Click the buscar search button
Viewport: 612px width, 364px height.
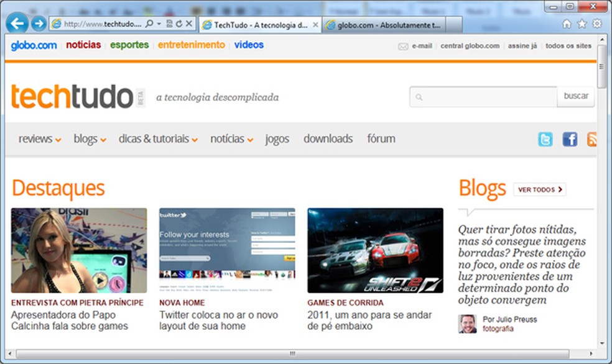576,96
